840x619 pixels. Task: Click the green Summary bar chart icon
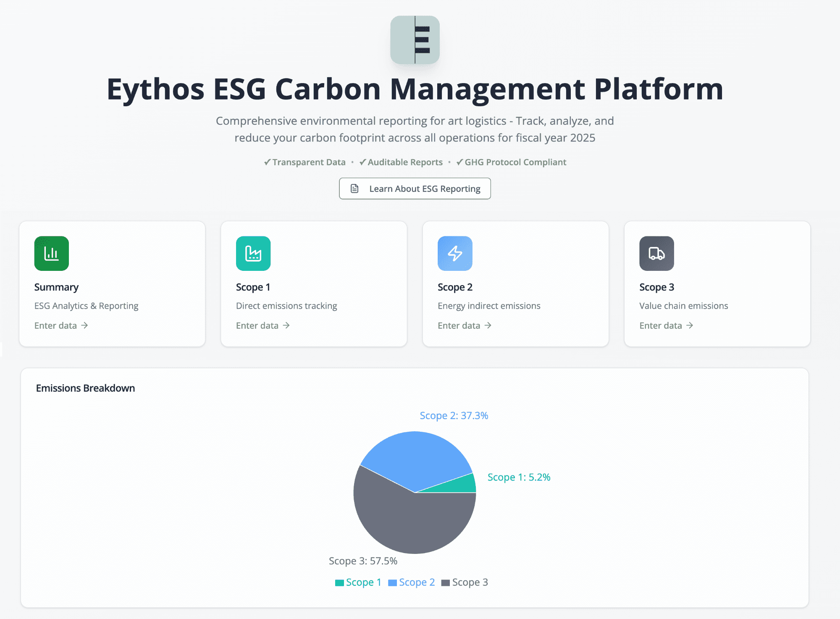pyautogui.click(x=51, y=253)
